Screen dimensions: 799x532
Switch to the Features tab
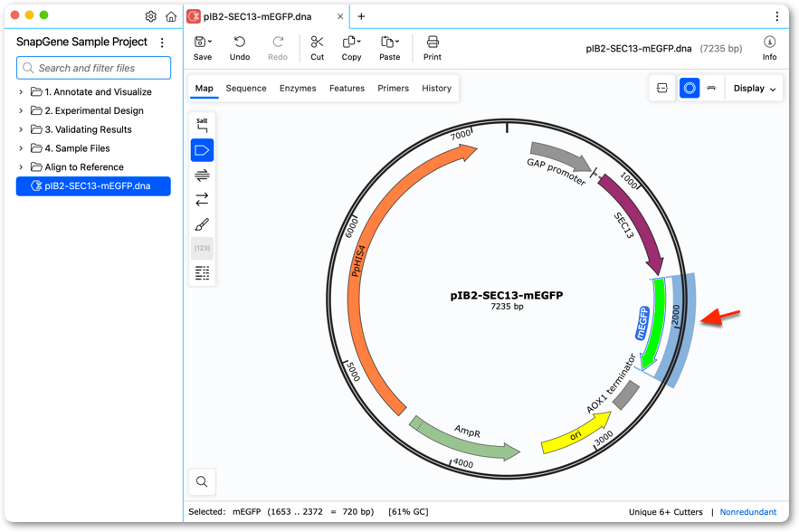coord(347,88)
